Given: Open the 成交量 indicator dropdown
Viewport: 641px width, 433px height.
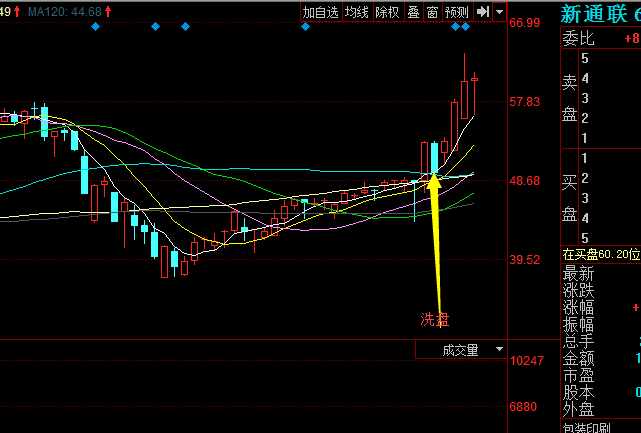Looking at the screenshot, I should [499, 350].
